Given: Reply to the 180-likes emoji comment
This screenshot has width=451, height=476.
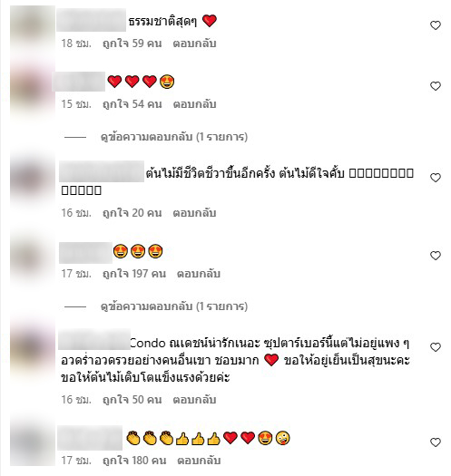Looking at the screenshot, I should click(199, 461).
